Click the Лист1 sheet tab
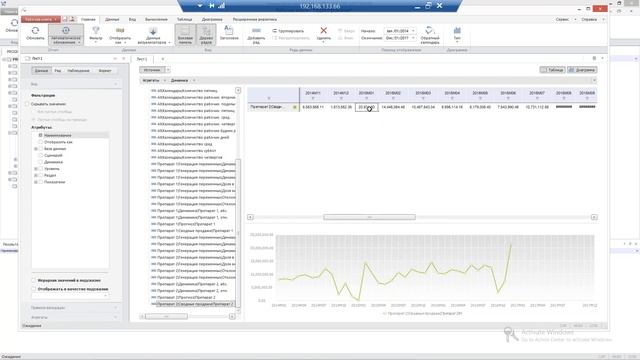 click(x=141, y=59)
